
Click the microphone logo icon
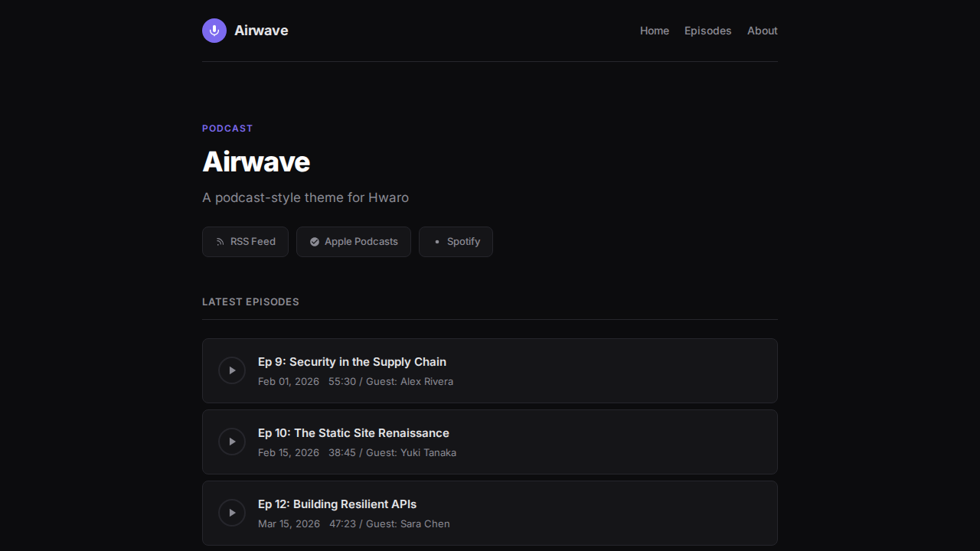point(214,31)
